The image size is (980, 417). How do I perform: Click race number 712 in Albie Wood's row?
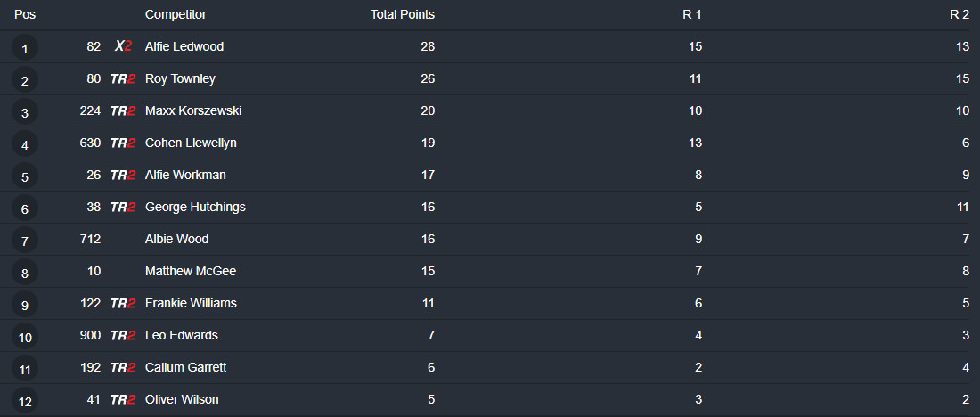[89, 239]
